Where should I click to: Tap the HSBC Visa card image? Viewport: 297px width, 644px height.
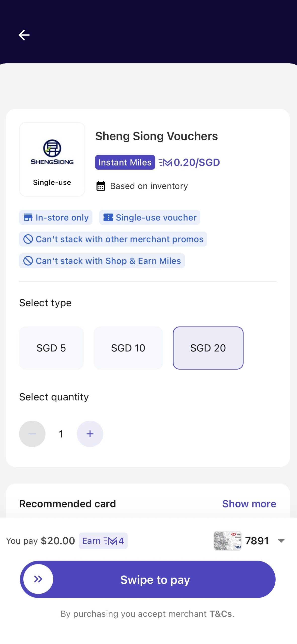(x=227, y=541)
